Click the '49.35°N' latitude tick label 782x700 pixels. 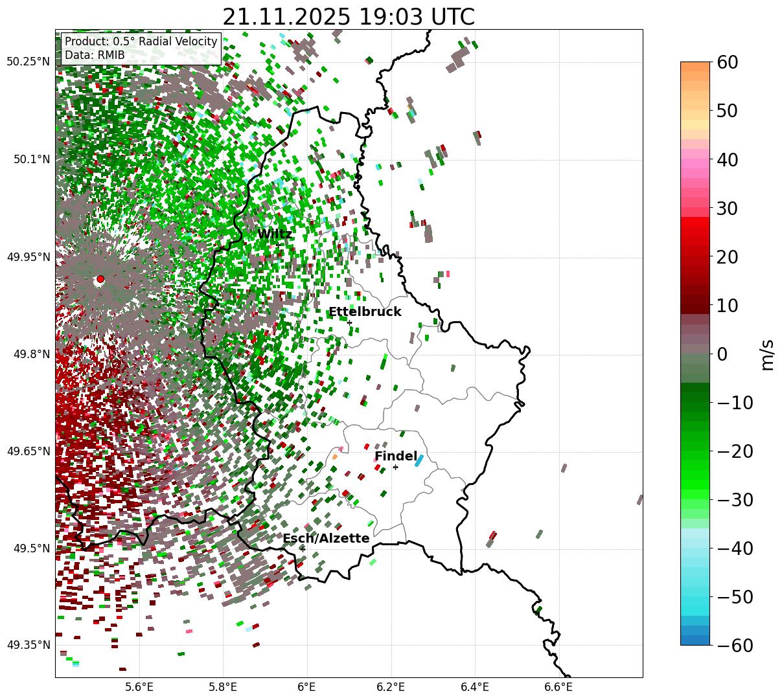click(x=28, y=645)
